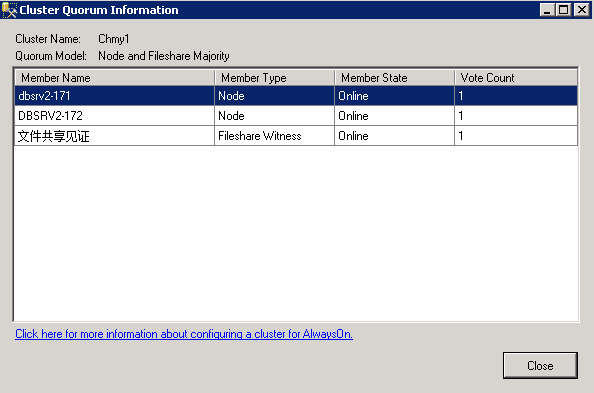Click the Online state for dbsrv2-171
594x393 pixels.
pos(394,96)
